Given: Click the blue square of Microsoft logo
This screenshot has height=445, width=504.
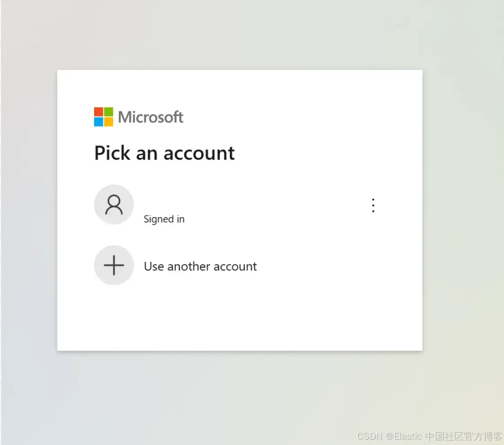Looking at the screenshot, I should (99, 122).
